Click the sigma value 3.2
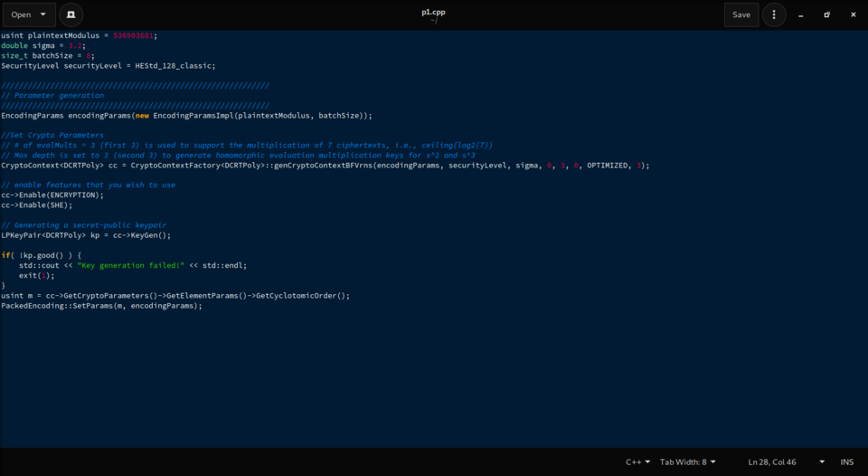The height and width of the screenshot is (476, 868). pyautogui.click(x=75, y=45)
